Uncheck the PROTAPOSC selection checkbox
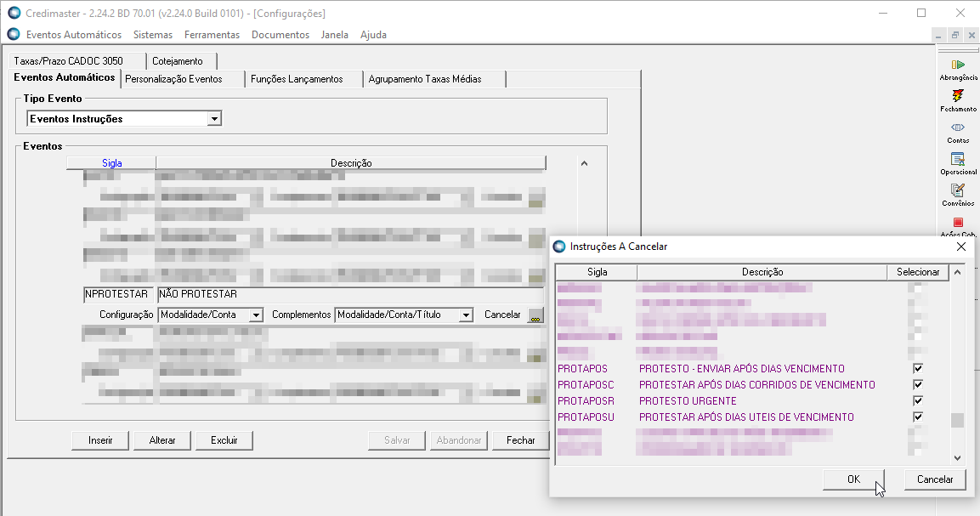This screenshot has height=516, width=980. (917, 384)
